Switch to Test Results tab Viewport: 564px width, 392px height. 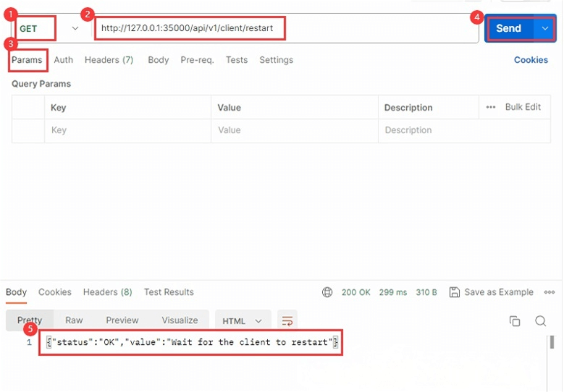point(169,292)
